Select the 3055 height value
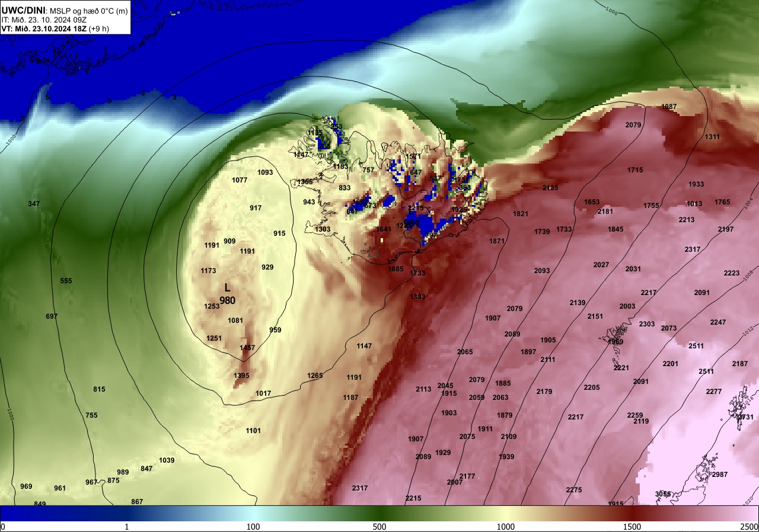759x532 pixels. [x=663, y=494]
